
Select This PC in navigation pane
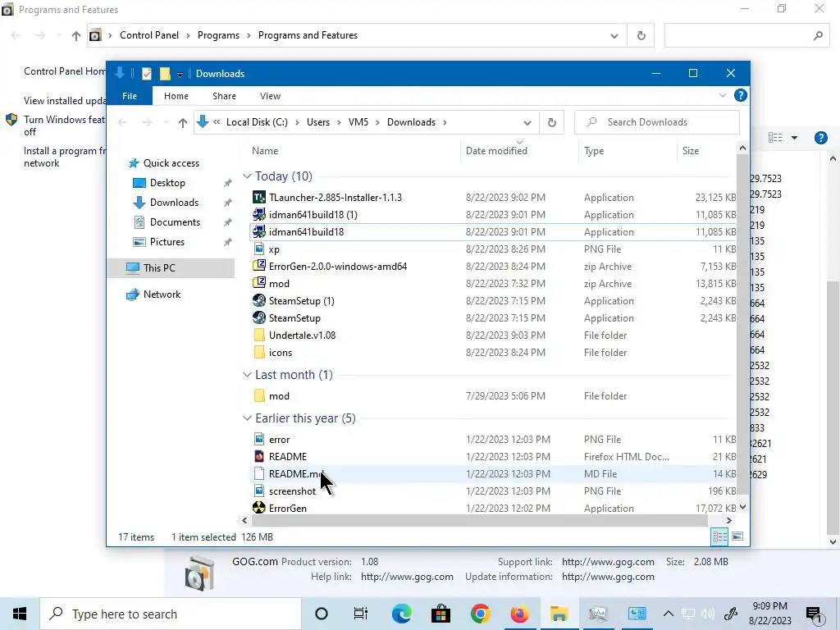pos(159,268)
